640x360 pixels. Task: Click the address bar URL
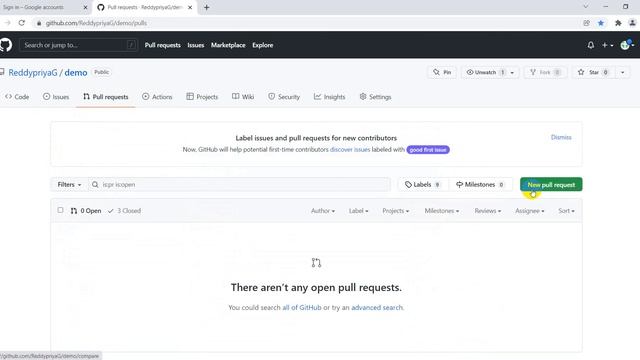pos(96,23)
